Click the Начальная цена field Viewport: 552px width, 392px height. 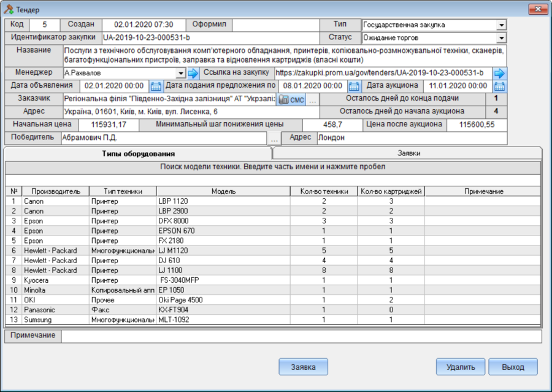(109, 125)
